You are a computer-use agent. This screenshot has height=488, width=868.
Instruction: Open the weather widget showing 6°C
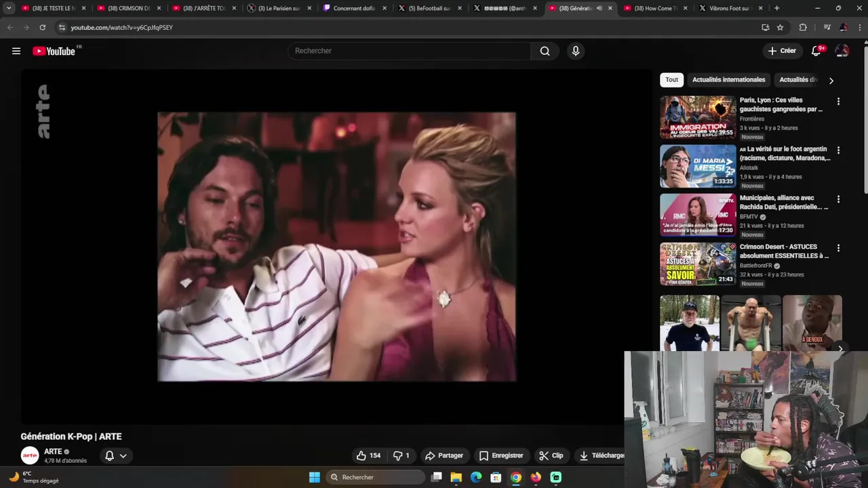pyautogui.click(x=34, y=477)
